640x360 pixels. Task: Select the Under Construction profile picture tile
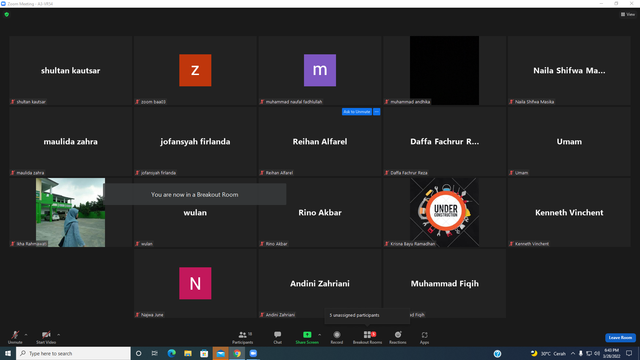(444, 212)
